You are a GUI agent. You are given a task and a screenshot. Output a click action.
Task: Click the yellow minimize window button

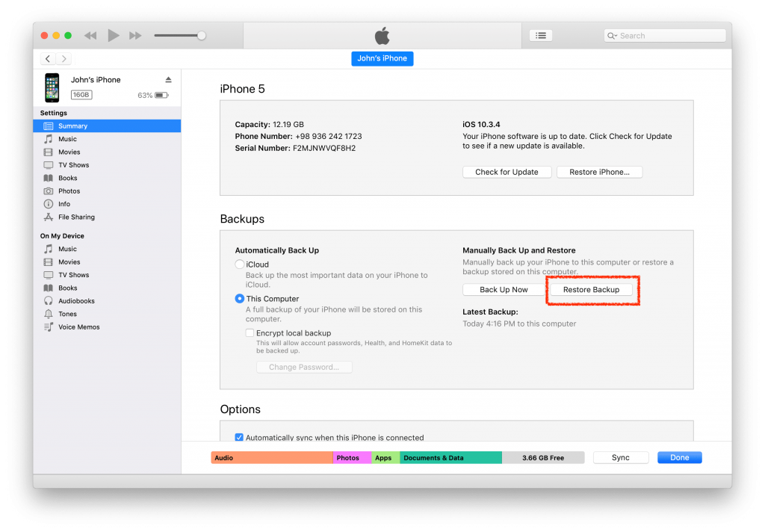pos(56,36)
